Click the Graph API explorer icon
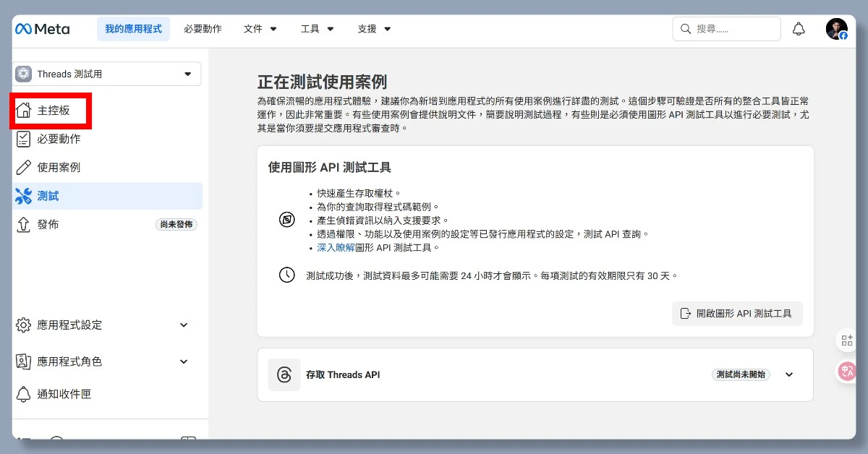Viewport: 868px width, 454px height. 287,219
